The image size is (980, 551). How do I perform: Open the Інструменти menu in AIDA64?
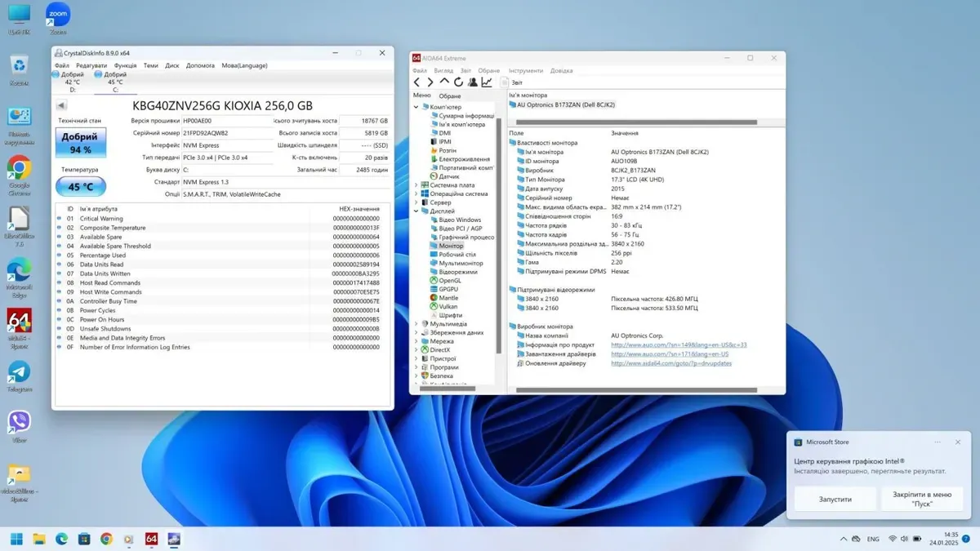[525, 71]
